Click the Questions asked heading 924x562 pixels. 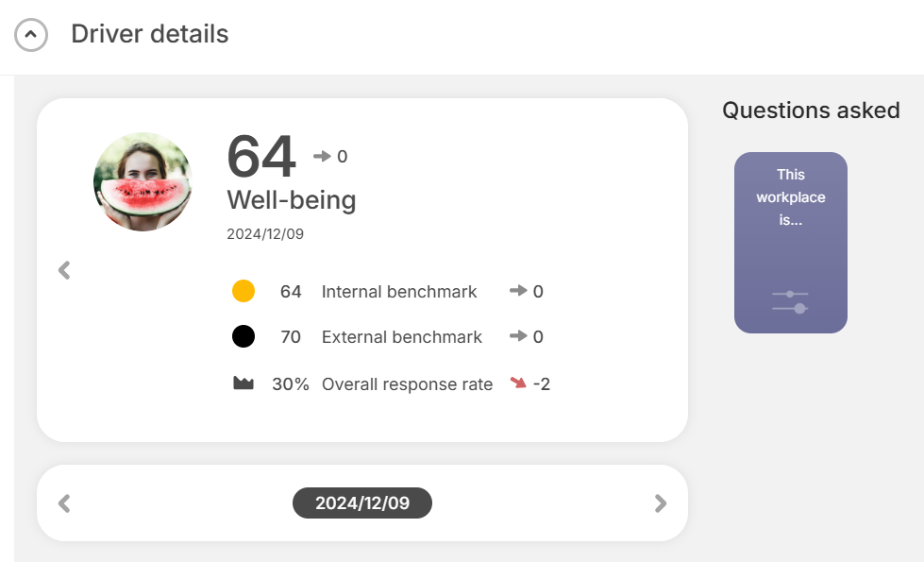point(811,111)
